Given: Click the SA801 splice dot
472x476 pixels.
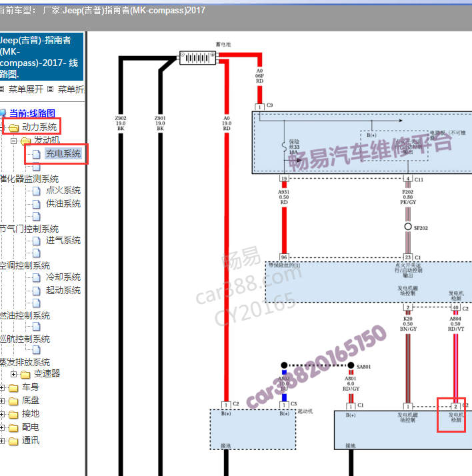Looking at the screenshot, I should point(351,365).
